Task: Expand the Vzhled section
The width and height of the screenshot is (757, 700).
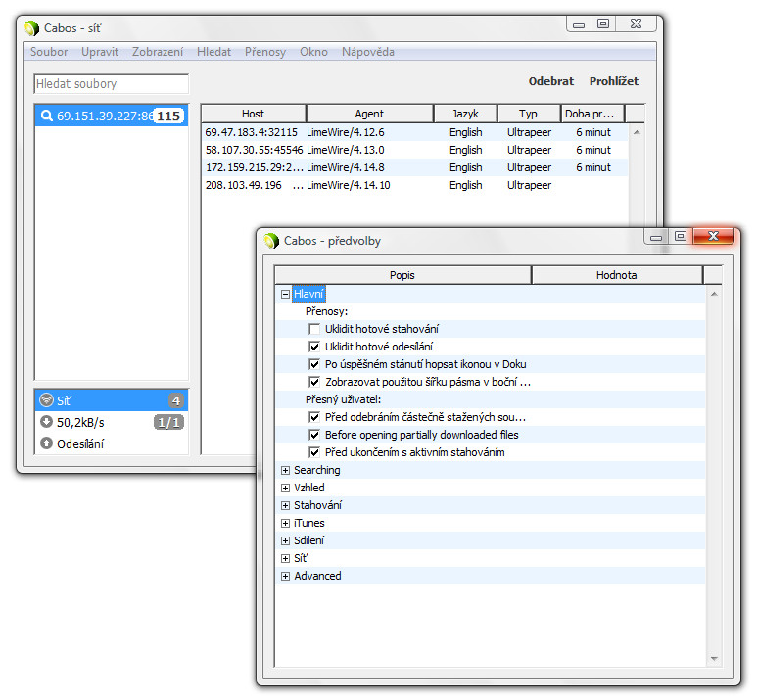Action: [285, 489]
